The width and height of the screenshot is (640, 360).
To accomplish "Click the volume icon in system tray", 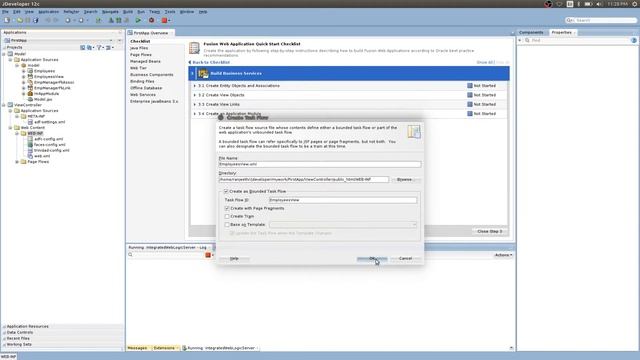I will pos(599,4).
